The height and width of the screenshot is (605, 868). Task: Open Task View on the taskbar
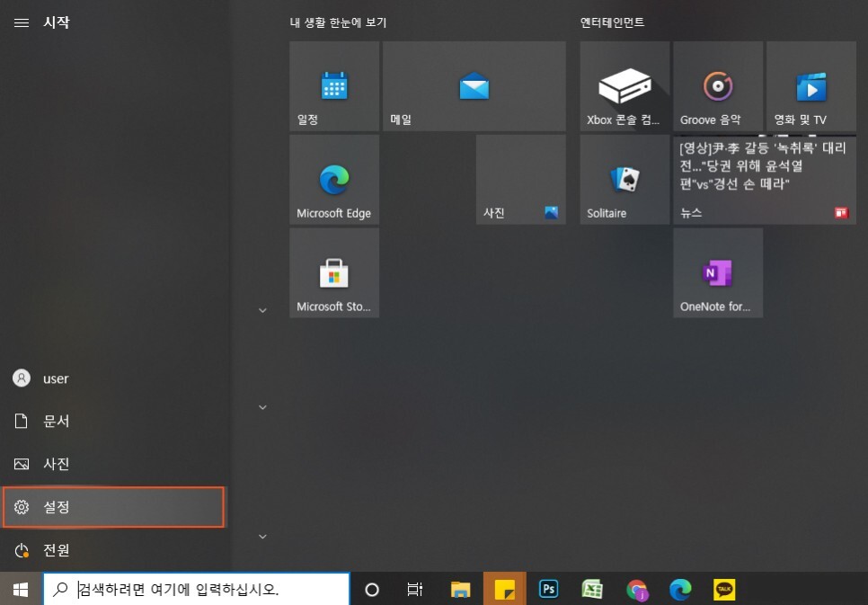(x=415, y=590)
